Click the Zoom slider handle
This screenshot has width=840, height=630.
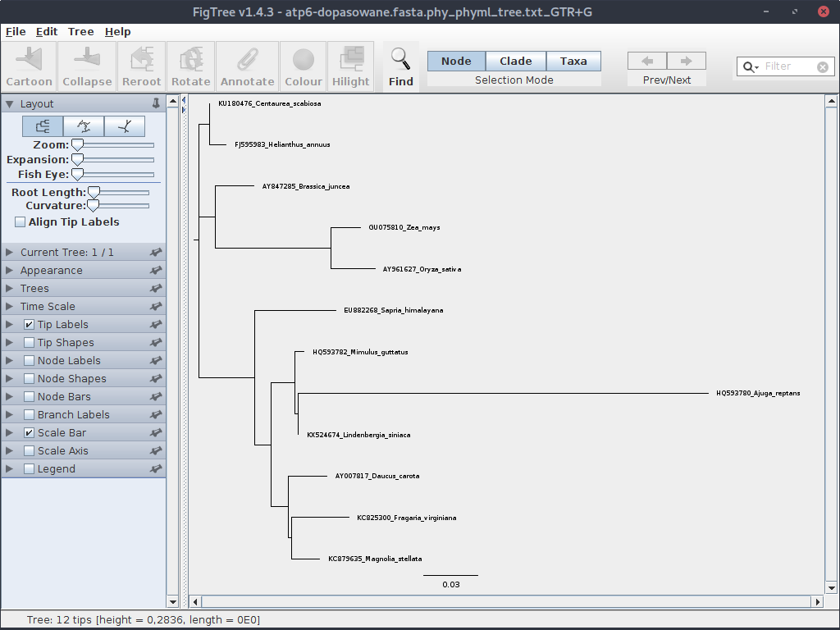point(77,145)
